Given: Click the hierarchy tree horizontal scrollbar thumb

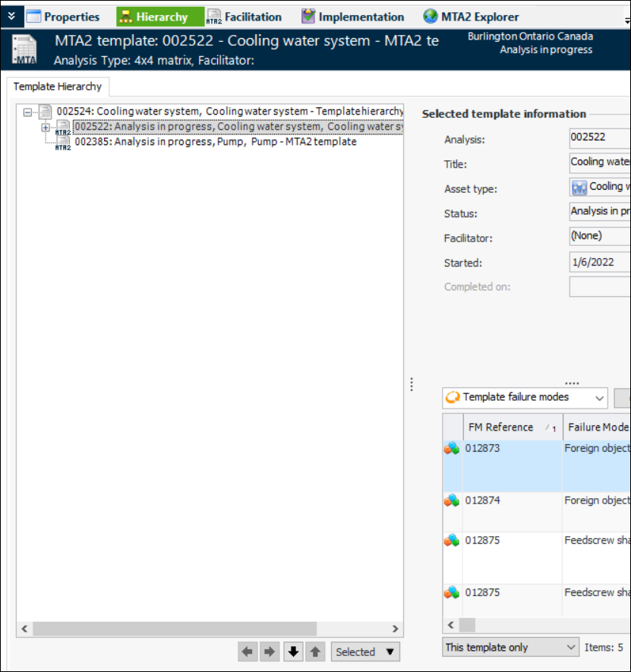Looking at the screenshot, I should 175,629.
